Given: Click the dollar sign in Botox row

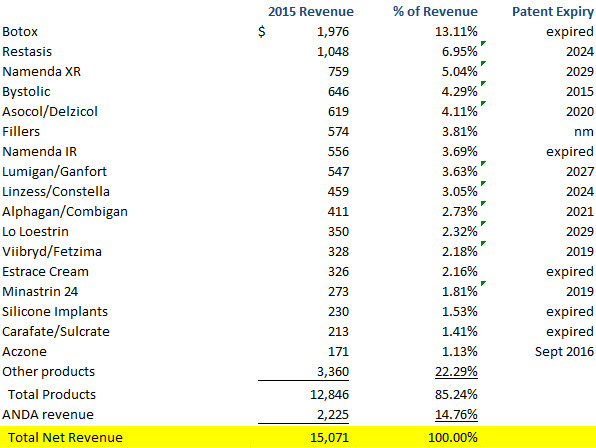Looking at the screenshot, I should click(262, 32).
